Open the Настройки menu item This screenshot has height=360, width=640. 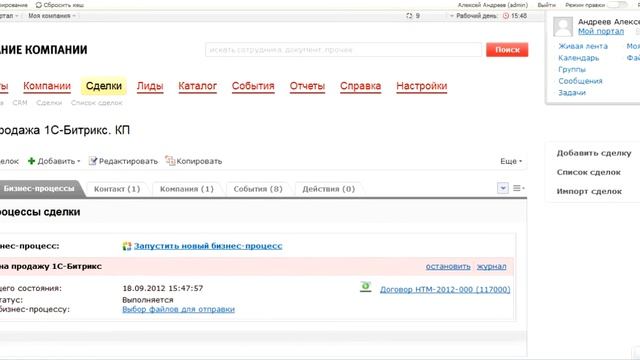point(422,86)
